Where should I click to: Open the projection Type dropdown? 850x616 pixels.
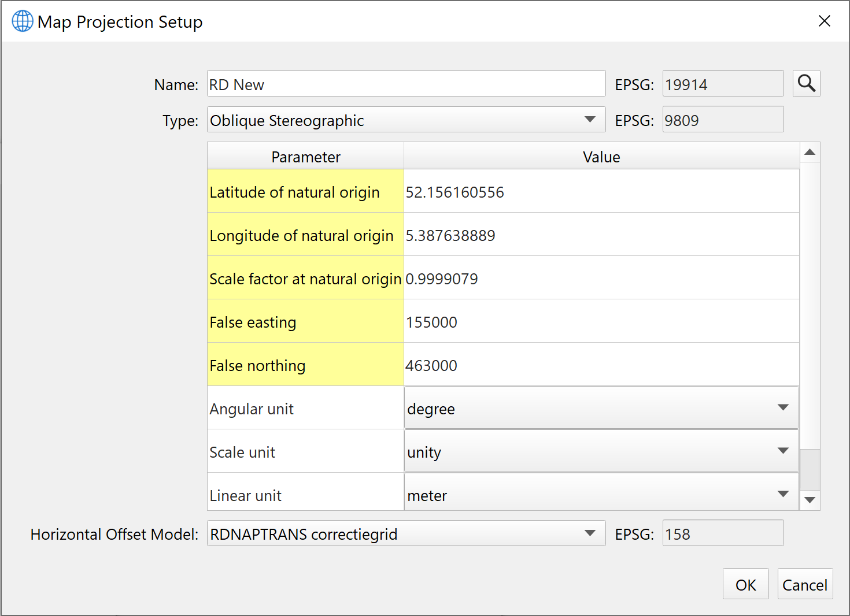pyautogui.click(x=589, y=120)
